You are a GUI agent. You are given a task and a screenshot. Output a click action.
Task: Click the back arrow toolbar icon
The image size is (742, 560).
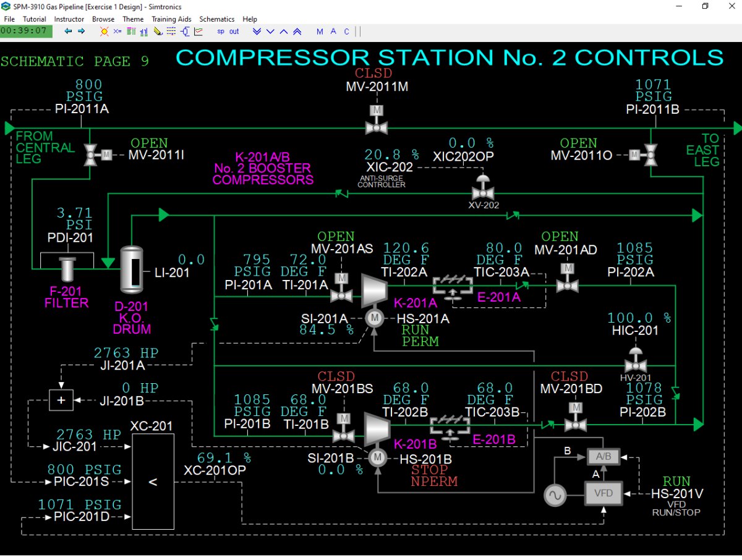point(68,31)
